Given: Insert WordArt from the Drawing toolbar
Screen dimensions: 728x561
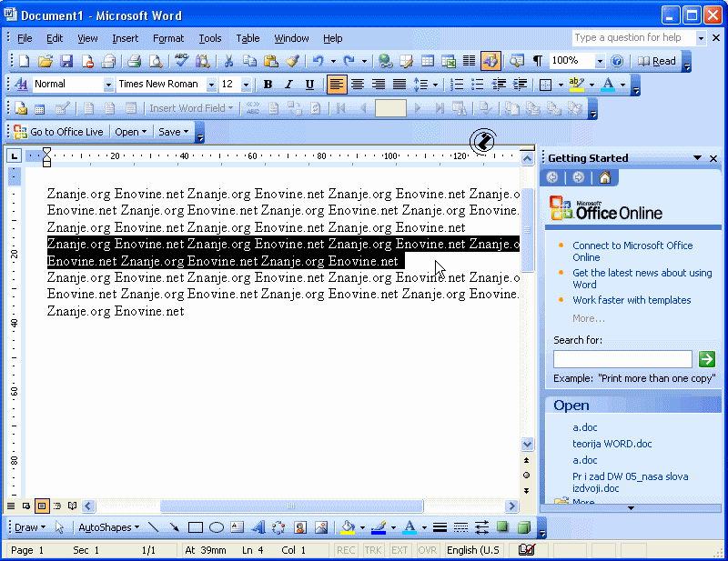Looking at the screenshot, I should pos(258,527).
